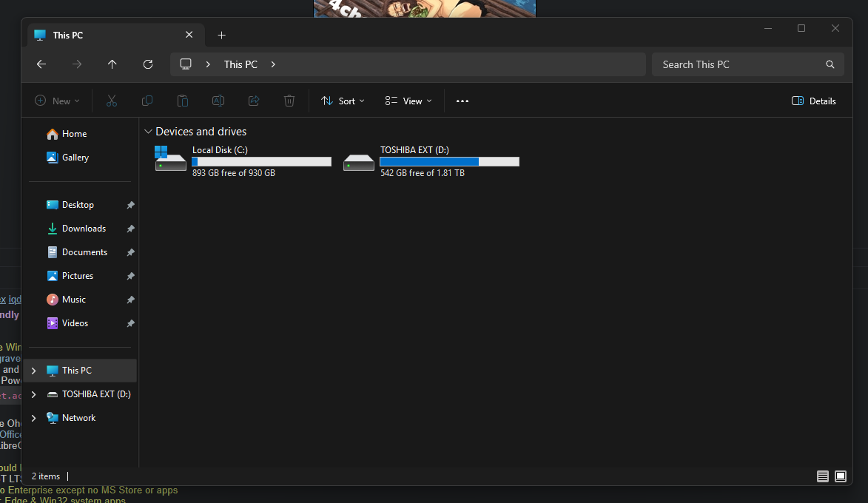
Task: Click the Local Disk (C:) usage bar
Action: 261,161
